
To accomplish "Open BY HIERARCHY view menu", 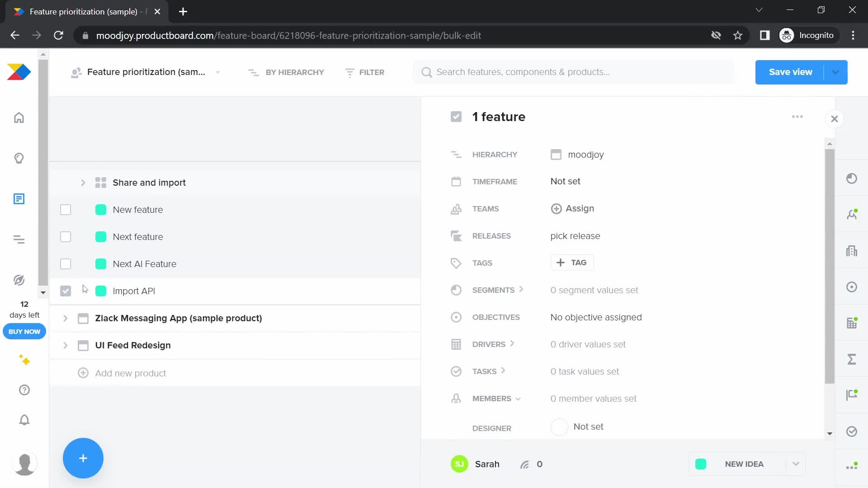I will tap(287, 72).
